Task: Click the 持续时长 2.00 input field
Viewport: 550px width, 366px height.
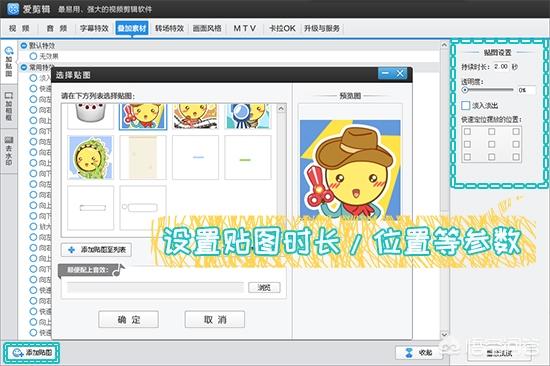Action: [501, 66]
